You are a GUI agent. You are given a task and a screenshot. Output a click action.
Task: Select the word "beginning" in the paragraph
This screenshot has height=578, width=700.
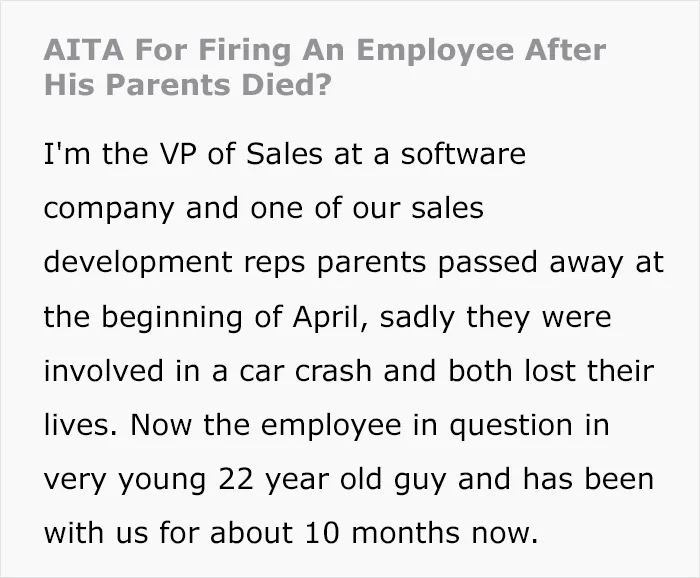(172, 317)
